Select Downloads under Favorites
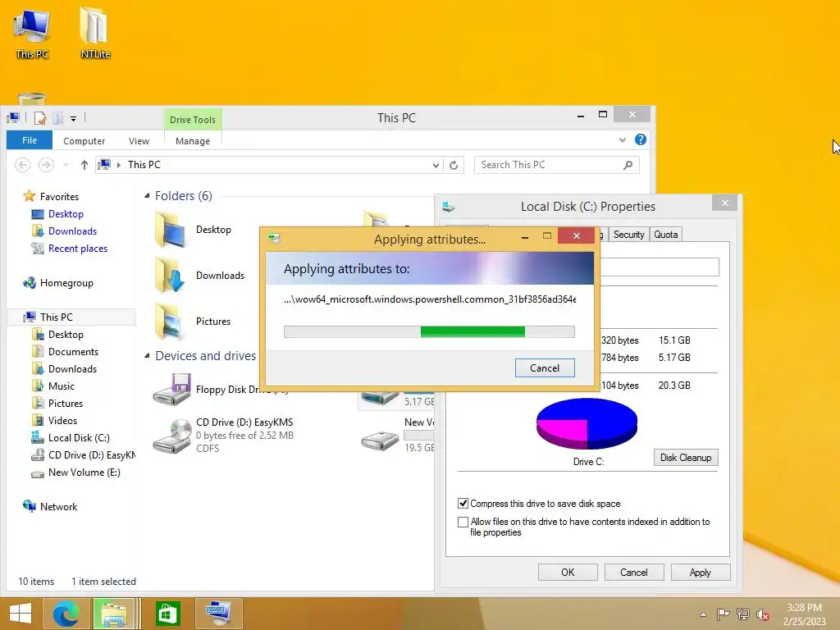 point(65,231)
